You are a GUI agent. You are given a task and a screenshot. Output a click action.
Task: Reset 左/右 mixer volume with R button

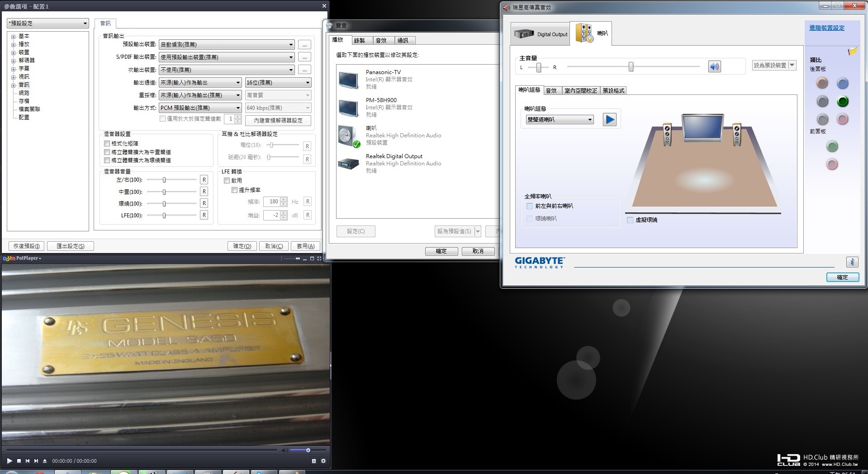[204, 180]
